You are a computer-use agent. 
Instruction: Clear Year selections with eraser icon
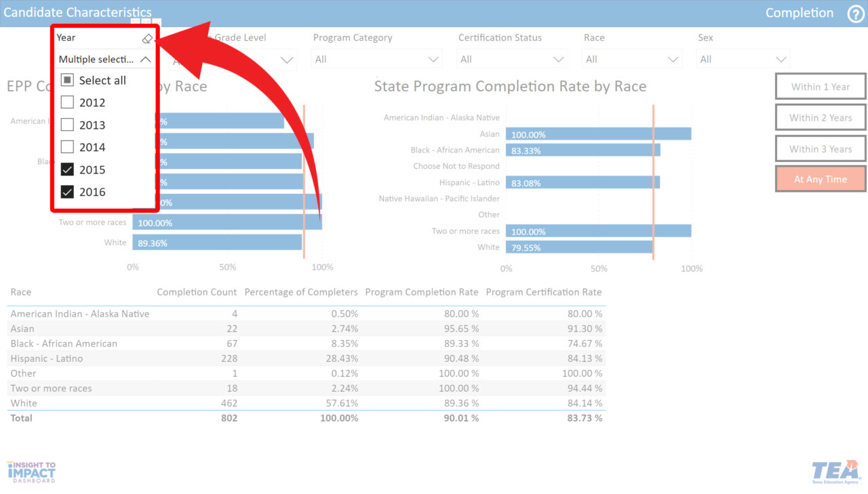click(x=147, y=39)
